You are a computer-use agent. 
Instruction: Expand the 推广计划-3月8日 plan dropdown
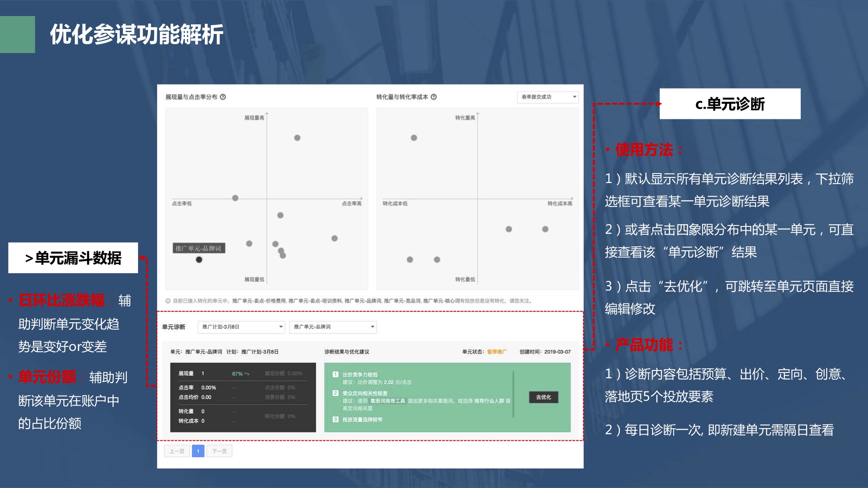[x=242, y=327]
